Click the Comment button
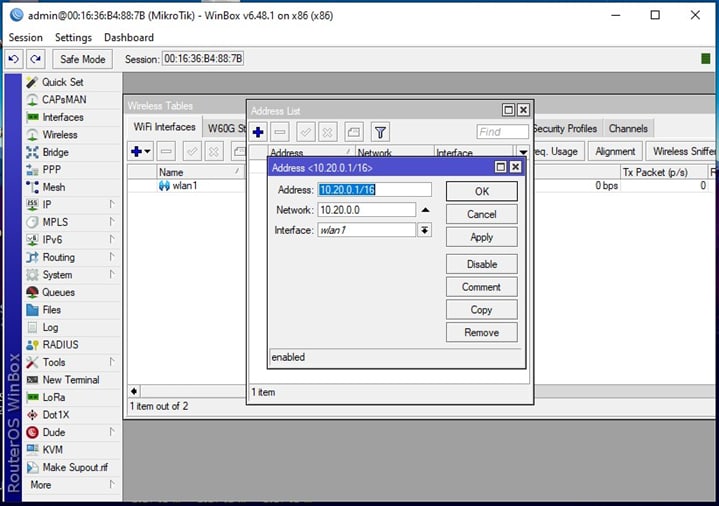This screenshot has height=506, width=719. pos(482,287)
